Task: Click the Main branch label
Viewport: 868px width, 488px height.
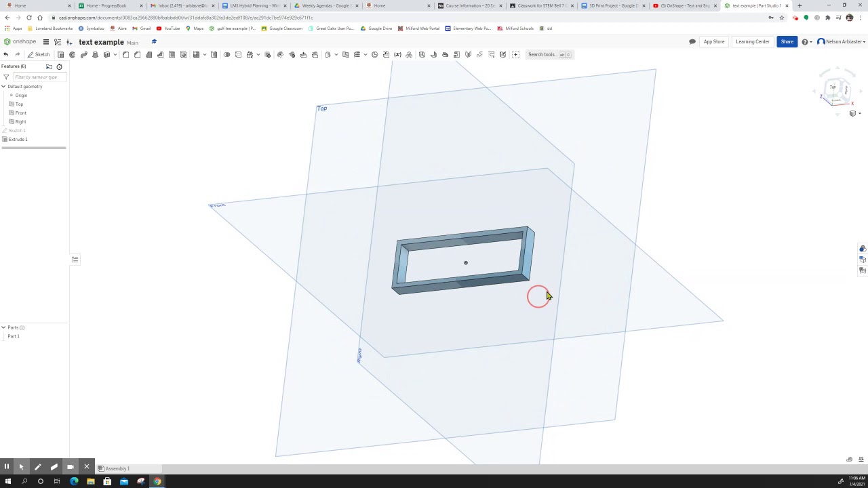Action: click(x=132, y=43)
